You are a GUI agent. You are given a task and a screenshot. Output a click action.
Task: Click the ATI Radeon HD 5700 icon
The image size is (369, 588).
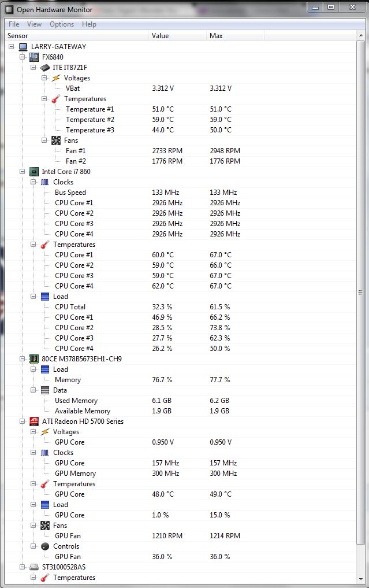pos(34,421)
